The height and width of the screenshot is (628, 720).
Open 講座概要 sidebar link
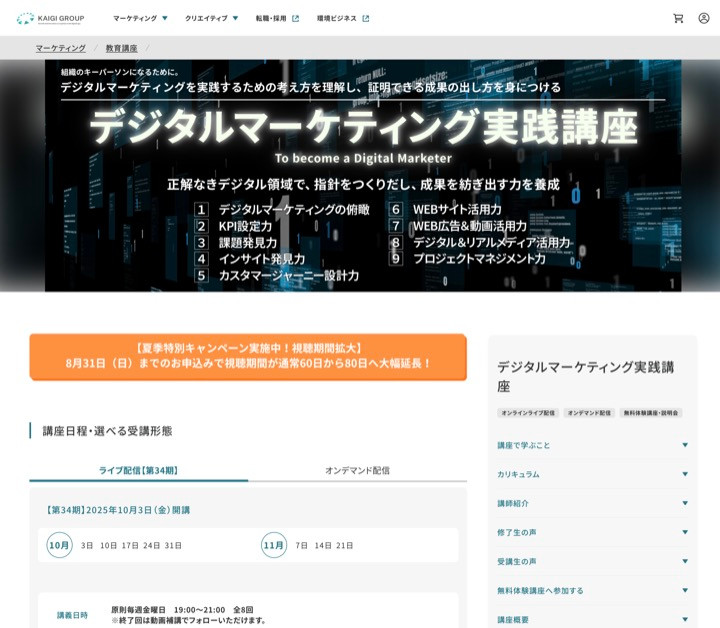click(513, 619)
